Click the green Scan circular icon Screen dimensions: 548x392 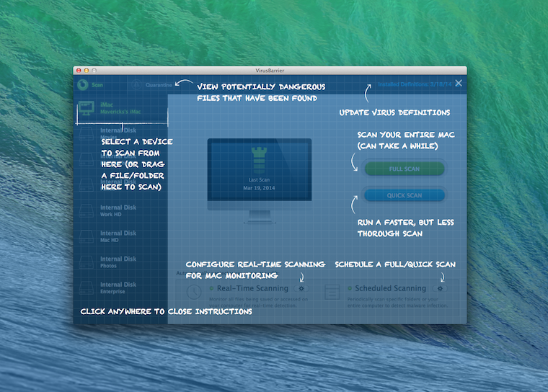click(x=83, y=85)
